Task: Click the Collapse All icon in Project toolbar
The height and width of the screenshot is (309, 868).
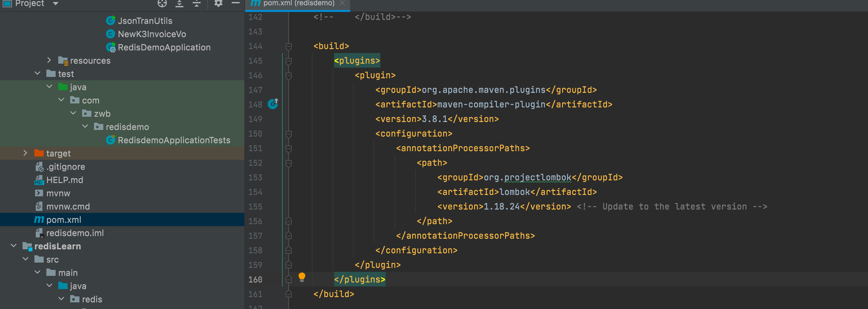Action: coord(196,3)
